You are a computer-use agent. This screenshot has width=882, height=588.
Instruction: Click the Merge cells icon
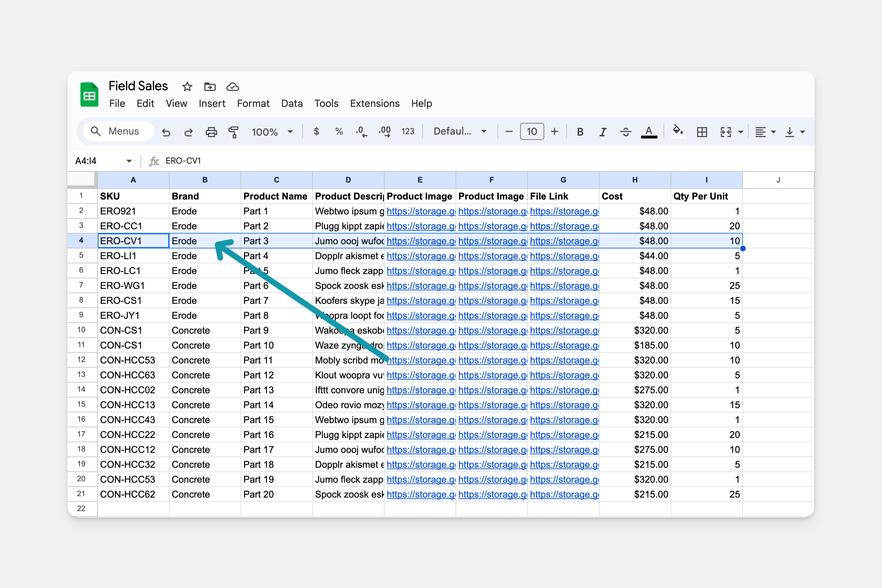[726, 132]
